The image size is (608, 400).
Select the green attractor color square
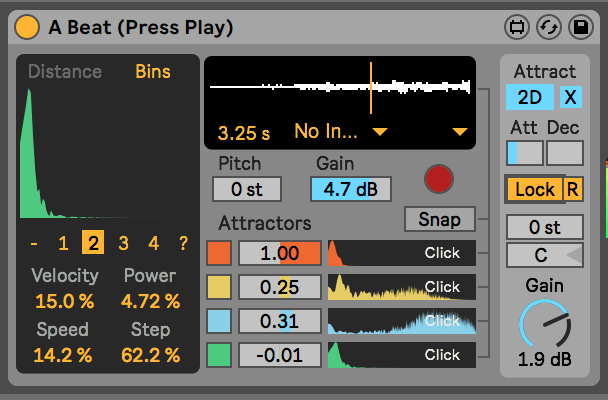pos(220,355)
